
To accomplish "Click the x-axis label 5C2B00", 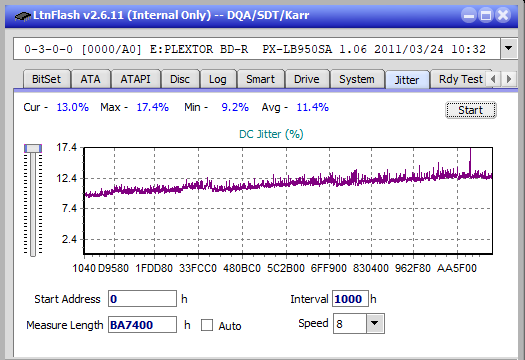I will (x=286, y=268).
